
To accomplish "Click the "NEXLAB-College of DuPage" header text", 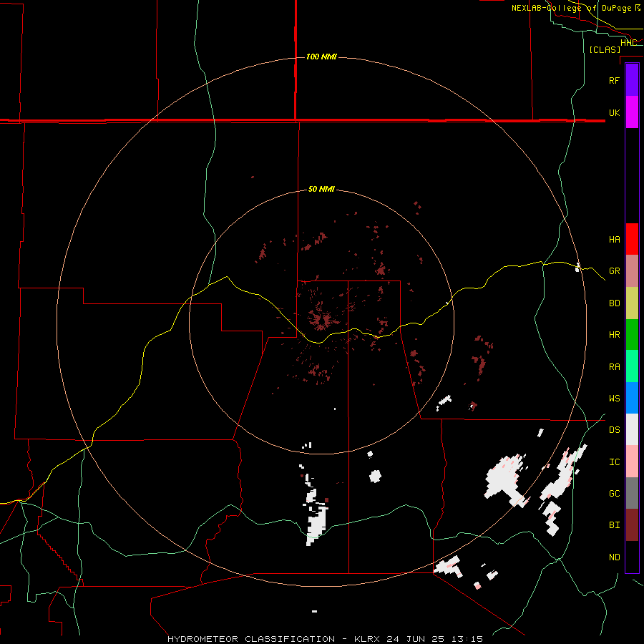I will point(571,8).
